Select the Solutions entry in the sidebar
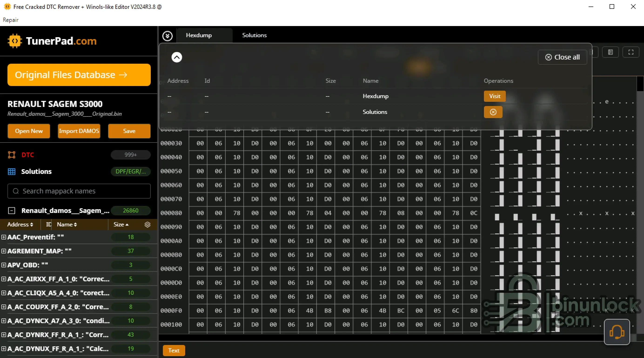This screenshot has height=358, width=644. click(x=37, y=172)
